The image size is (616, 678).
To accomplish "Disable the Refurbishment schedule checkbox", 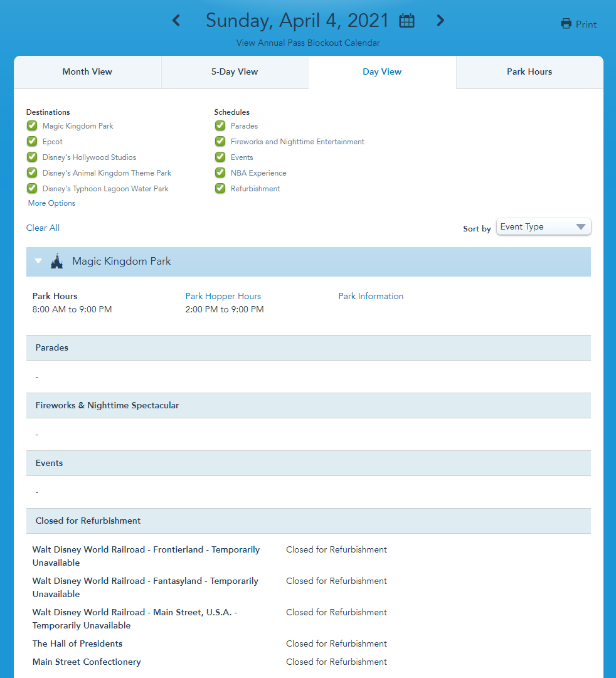I will pos(220,189).
